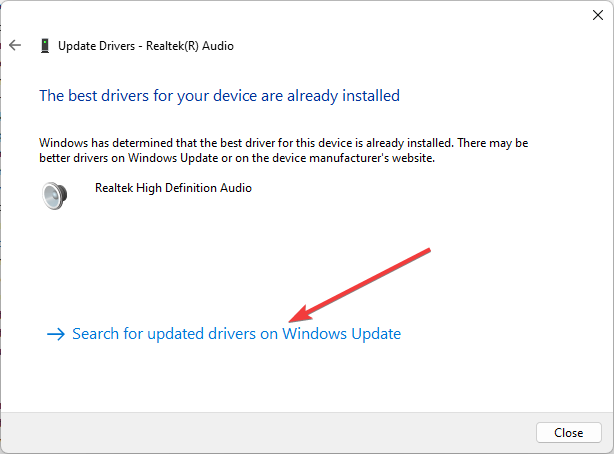
Task: Go back using the back arrow
Action: tap(14, 45)
